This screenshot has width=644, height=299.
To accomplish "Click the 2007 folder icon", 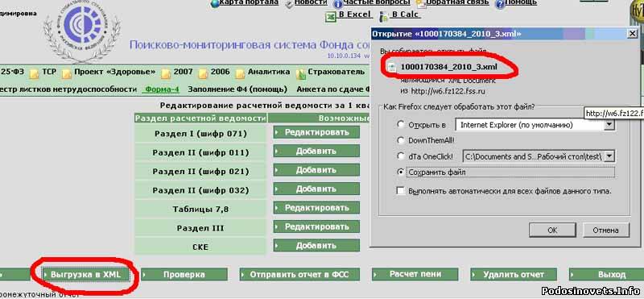I will (166, 73).
